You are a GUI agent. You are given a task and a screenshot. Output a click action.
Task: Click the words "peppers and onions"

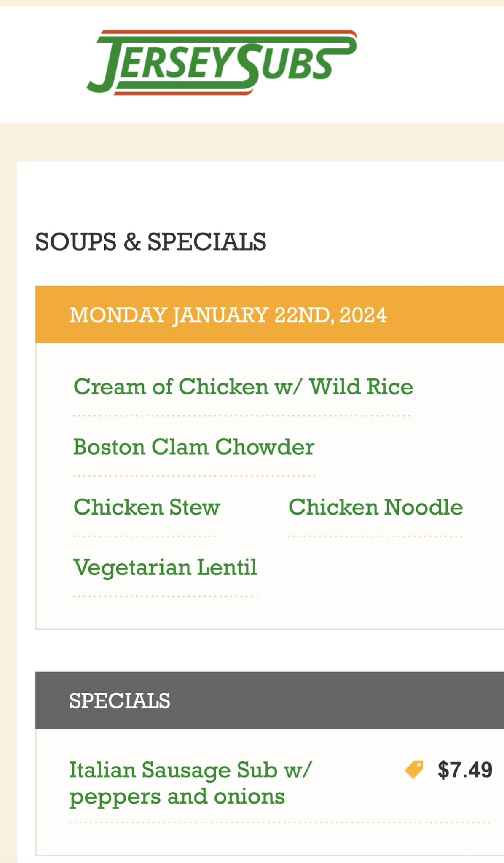pos(177,797)
